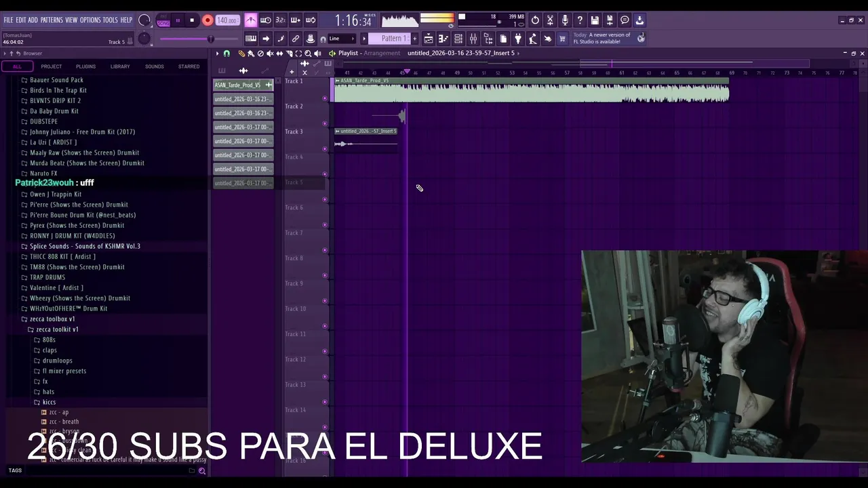Pause playback with the pause button
Image resolution: width=868 pixels, height=488 pixels.
[178, 20]
